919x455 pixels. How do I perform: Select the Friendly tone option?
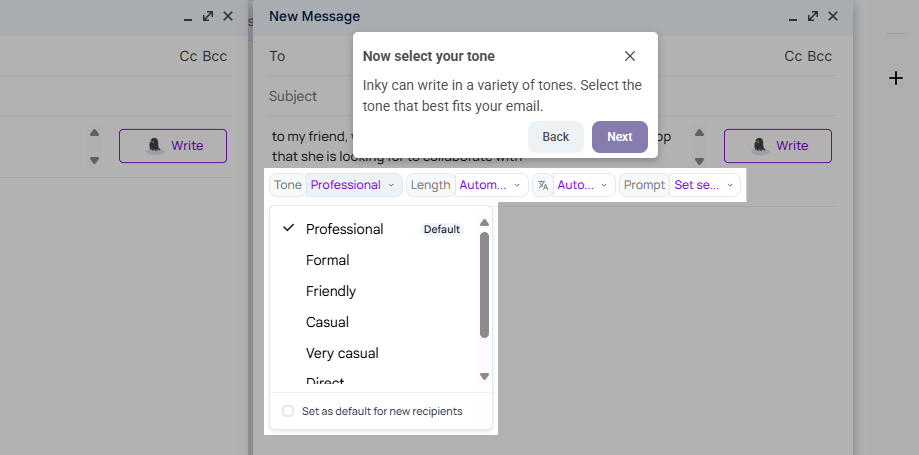(331, 291)
